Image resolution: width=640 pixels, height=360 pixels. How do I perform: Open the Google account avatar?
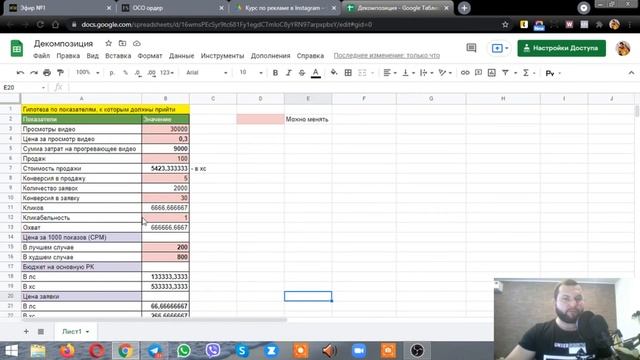pyautogui.click(x=623, y=48)
